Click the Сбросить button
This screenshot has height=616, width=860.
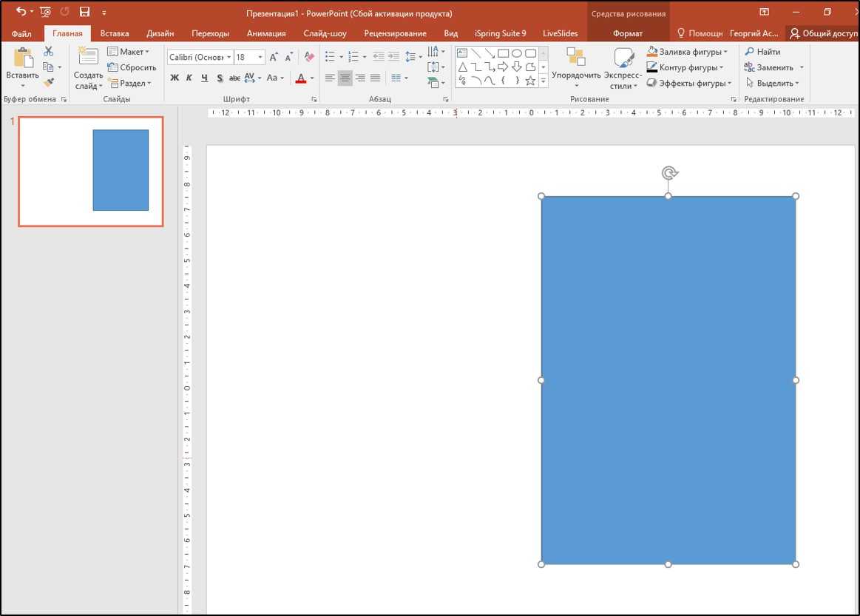coord(132,67)
